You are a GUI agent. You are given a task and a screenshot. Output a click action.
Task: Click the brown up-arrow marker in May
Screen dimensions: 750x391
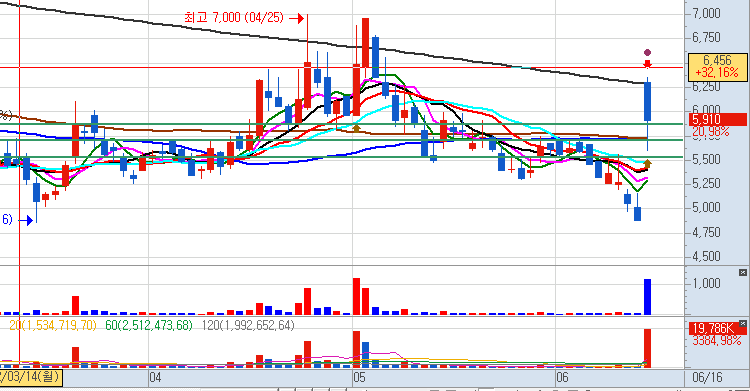[356, 128]
